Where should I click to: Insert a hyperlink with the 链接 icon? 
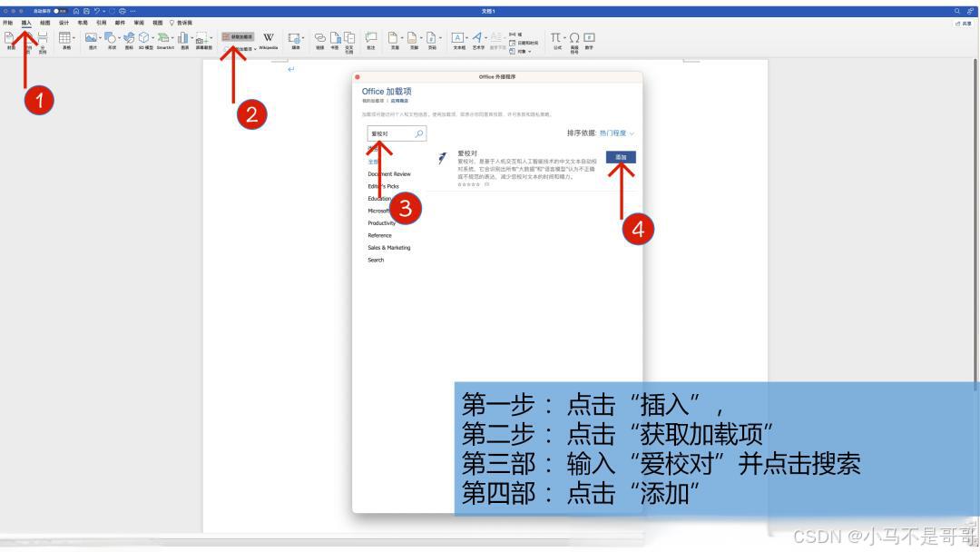(320, 38)
